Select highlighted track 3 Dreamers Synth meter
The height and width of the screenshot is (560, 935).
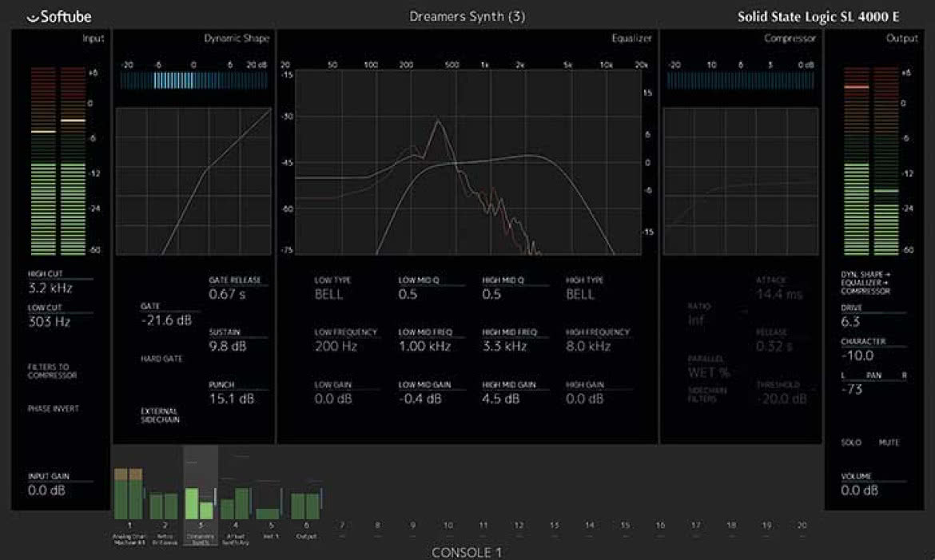pos(200,503)
